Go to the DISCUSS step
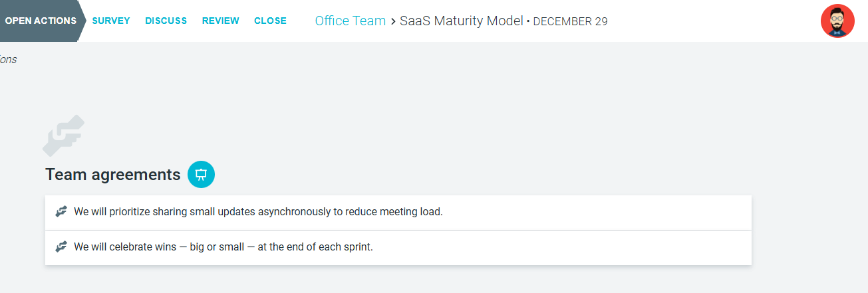This screenshot has width=868, height=293. point(166,21)
